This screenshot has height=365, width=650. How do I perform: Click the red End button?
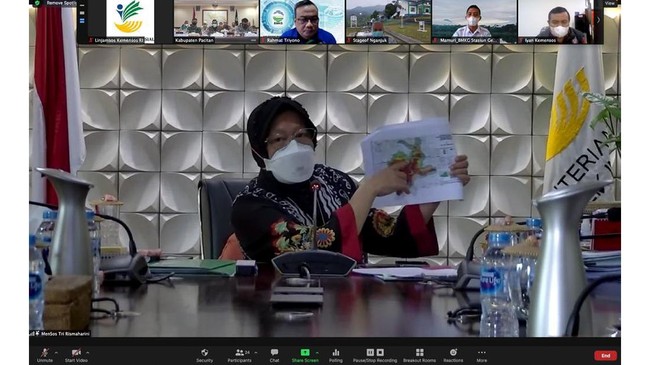(606, 355)
